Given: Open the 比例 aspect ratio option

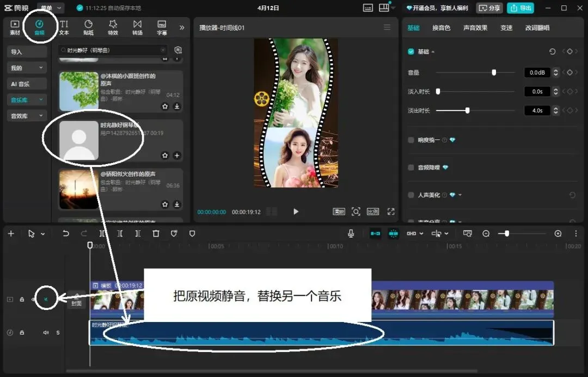Looking at the screenshot, I should pyautogui.click(x=373, y=211).
